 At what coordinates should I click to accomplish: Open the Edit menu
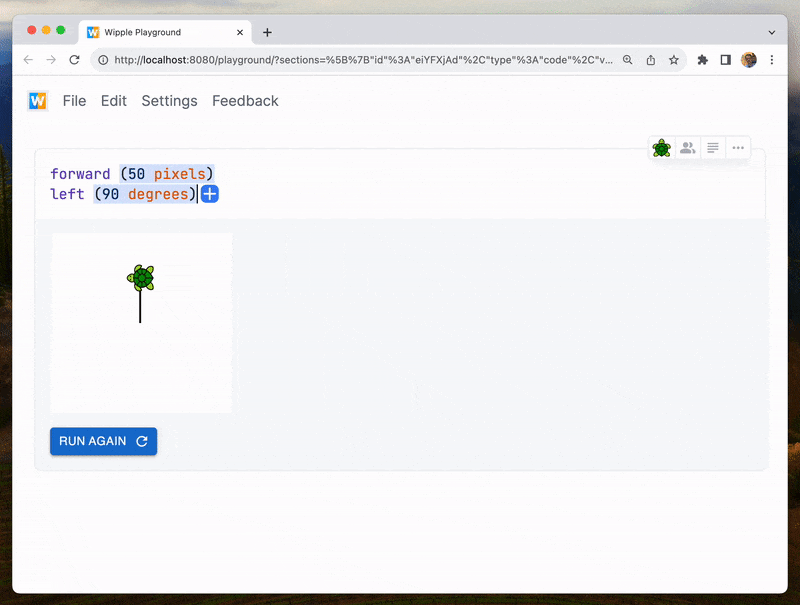click(x=114, y=101)
